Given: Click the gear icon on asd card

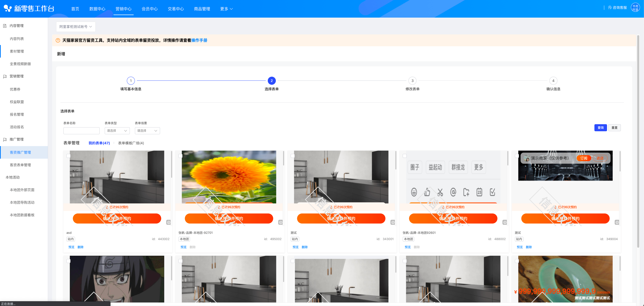Looking at the screenshot, I should tap(169, 222).
